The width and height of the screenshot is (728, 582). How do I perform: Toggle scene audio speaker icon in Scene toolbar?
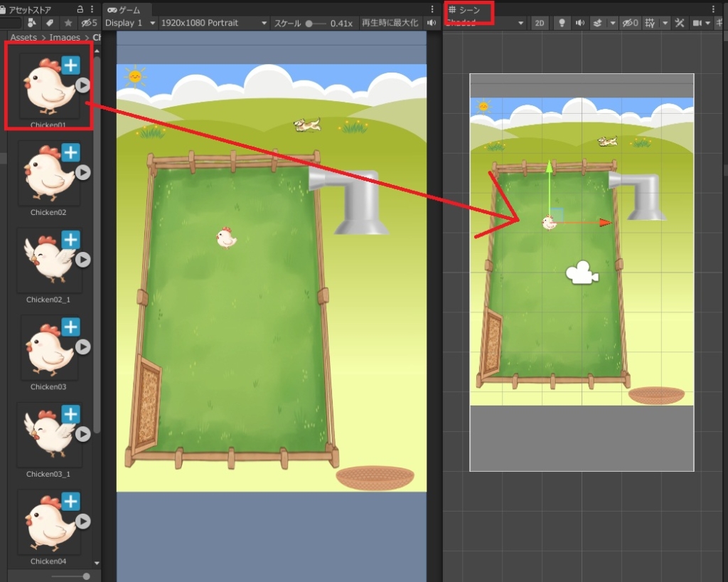(580, 23)
